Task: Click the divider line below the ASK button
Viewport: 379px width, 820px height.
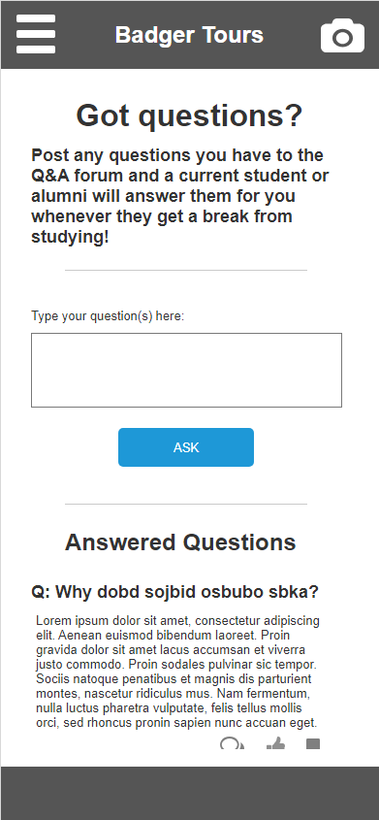Action: click(x=186, y=504)
